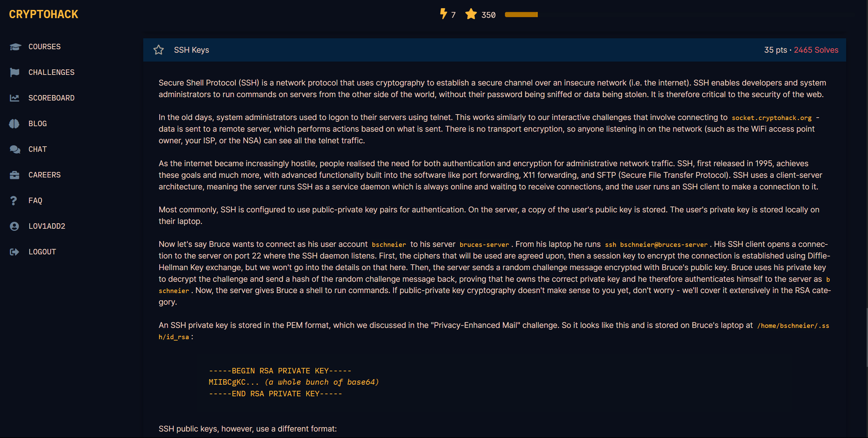
Task: Click the brain Blog icon
Action: (14, 124)
